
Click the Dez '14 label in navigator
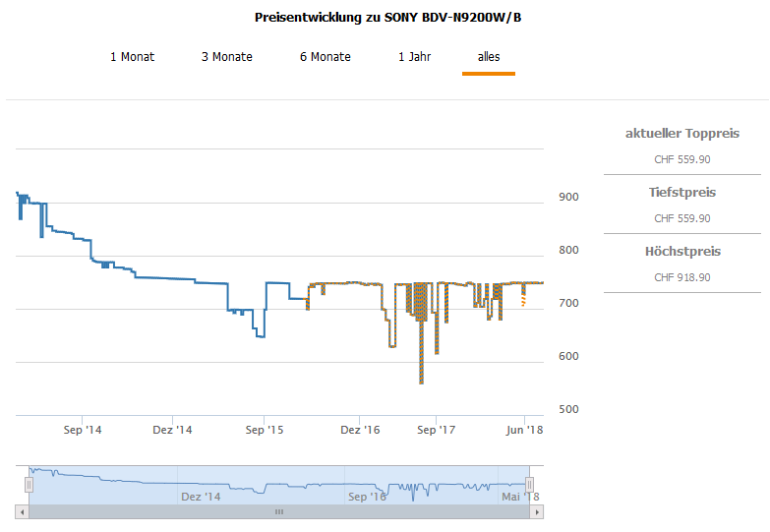pos(201,497)
